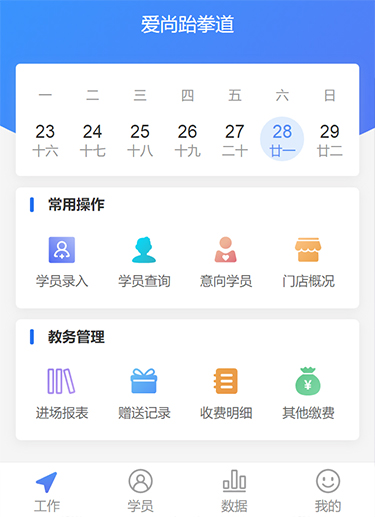Open the 收费明细 fee details icon
The image size is (375, 517).
(226, 381)
